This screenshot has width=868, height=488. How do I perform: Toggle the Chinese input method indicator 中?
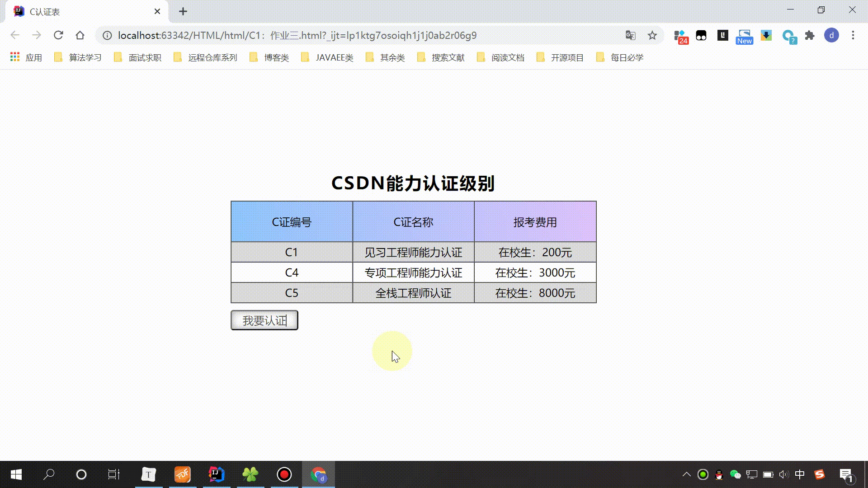coord(799,474)
